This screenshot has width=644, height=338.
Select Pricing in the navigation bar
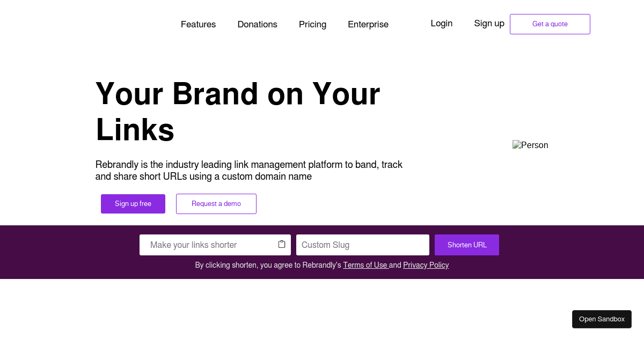[312, 24]
